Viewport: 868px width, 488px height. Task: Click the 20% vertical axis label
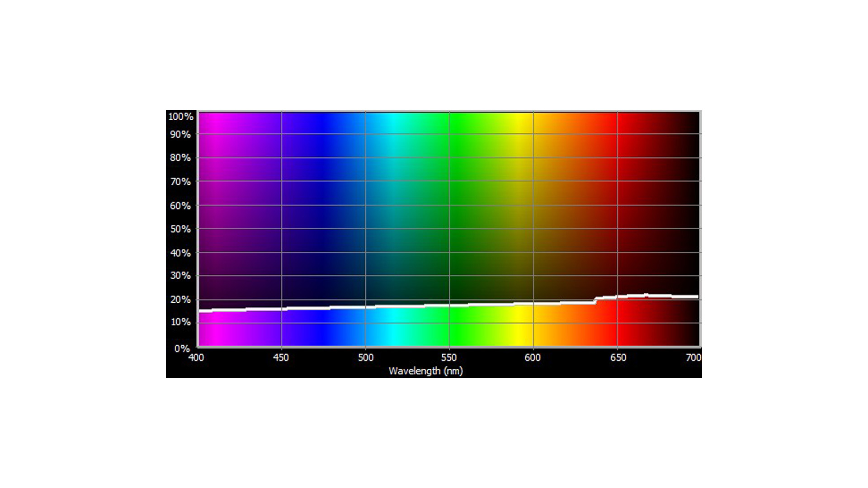tap(180, 300)
